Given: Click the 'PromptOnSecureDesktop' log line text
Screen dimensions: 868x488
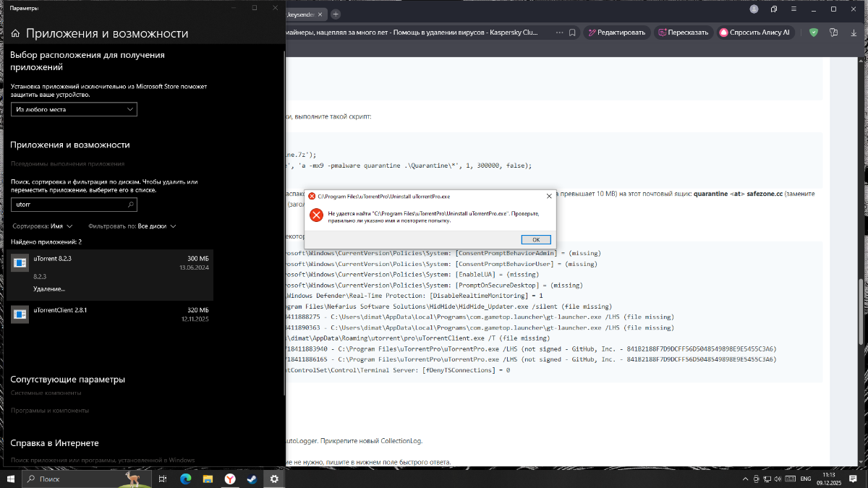Looking at the screenshot, I should [435, 285].
